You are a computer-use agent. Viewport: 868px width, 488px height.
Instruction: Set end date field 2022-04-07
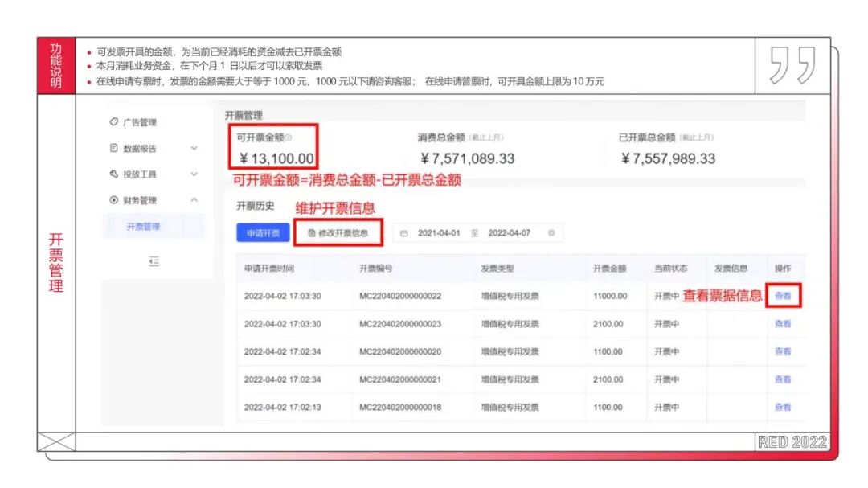click(510, 233)
